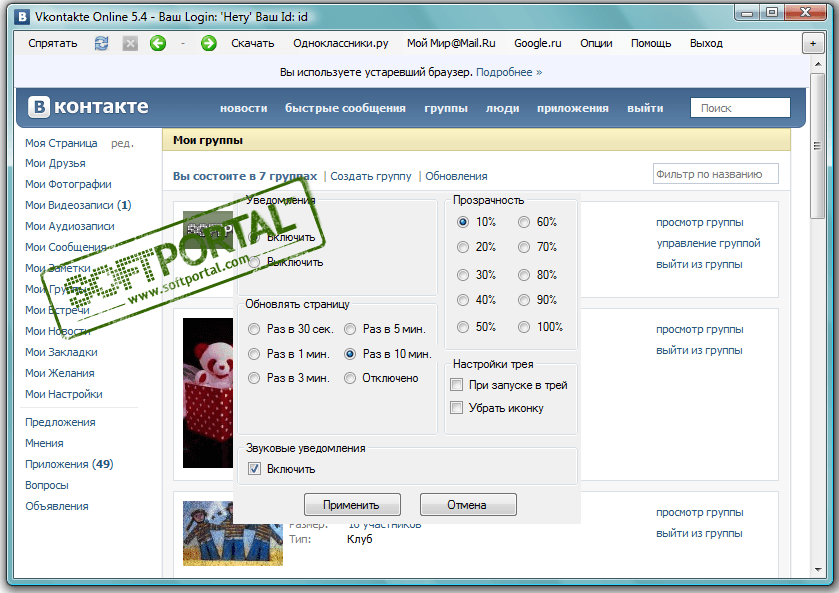The width and height of the screenshot is (839, 593).
Task: Set page refresh to Раз в 30 сек.
Action: (254, 329)
